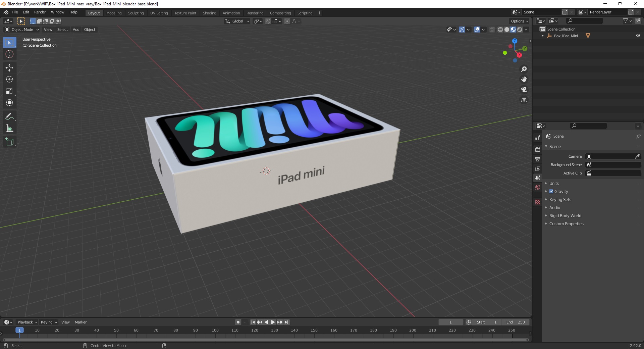Viewport: 644px width, 349px height.
Task: Open the Object Mode dropdown
Action: [x=22, y=30]
